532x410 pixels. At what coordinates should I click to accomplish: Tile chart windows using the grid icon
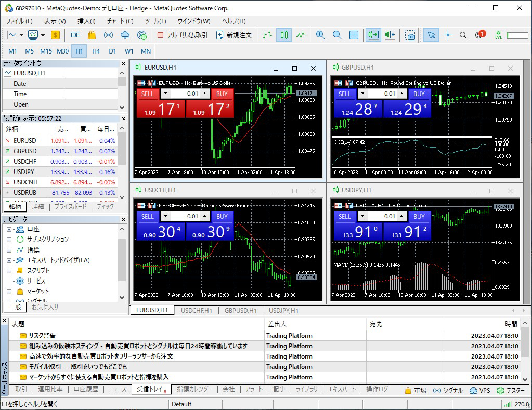[x=354, y=35]
